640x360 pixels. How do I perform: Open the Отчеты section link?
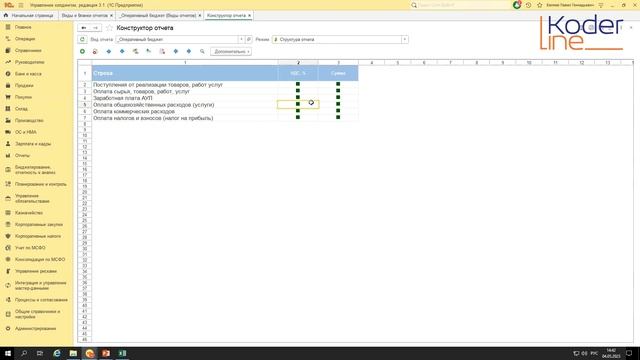coord(22,156)
